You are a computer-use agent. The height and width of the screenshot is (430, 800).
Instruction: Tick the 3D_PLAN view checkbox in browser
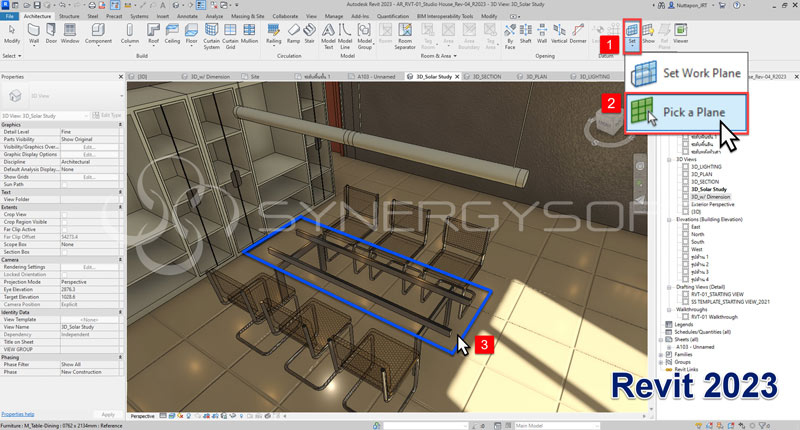(685, 174)
